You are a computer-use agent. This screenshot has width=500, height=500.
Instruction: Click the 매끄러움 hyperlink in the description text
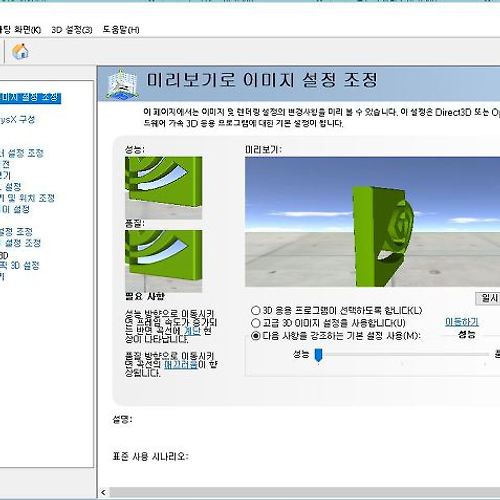(x=181, y=364)
